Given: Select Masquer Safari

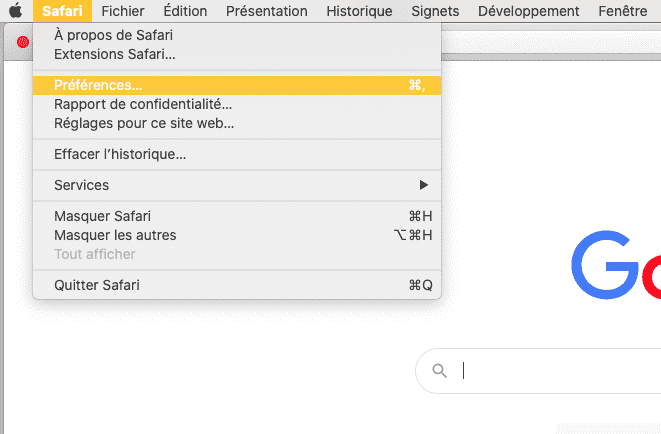Looking at the screenshot, I should coord(237,216).
